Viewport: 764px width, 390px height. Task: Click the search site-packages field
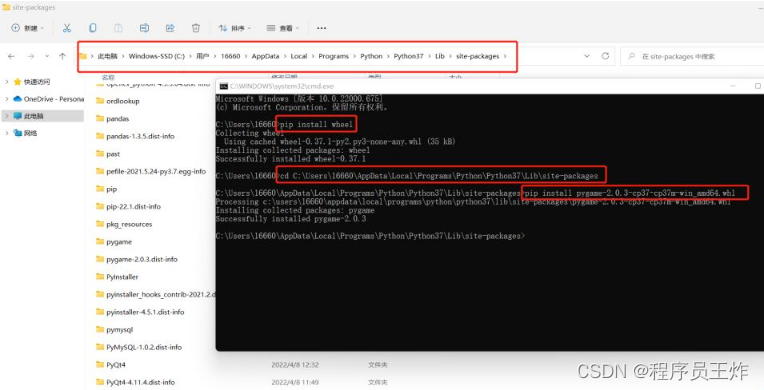pyautogui.click(x=692, y=57)
